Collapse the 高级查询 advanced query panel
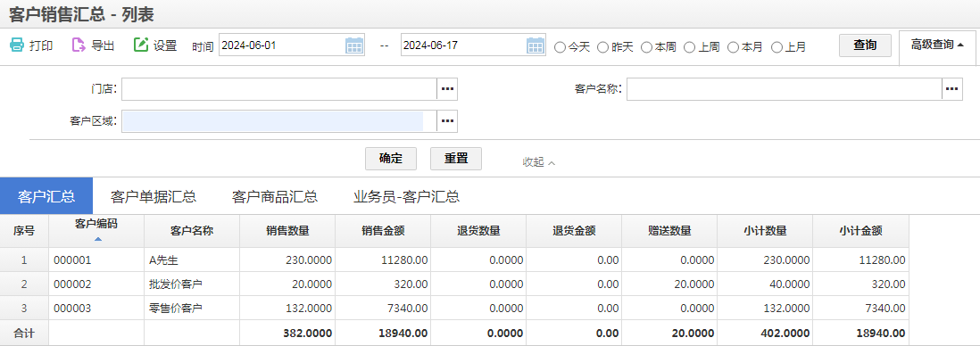The image size is (980, 346). coord(937,45)
